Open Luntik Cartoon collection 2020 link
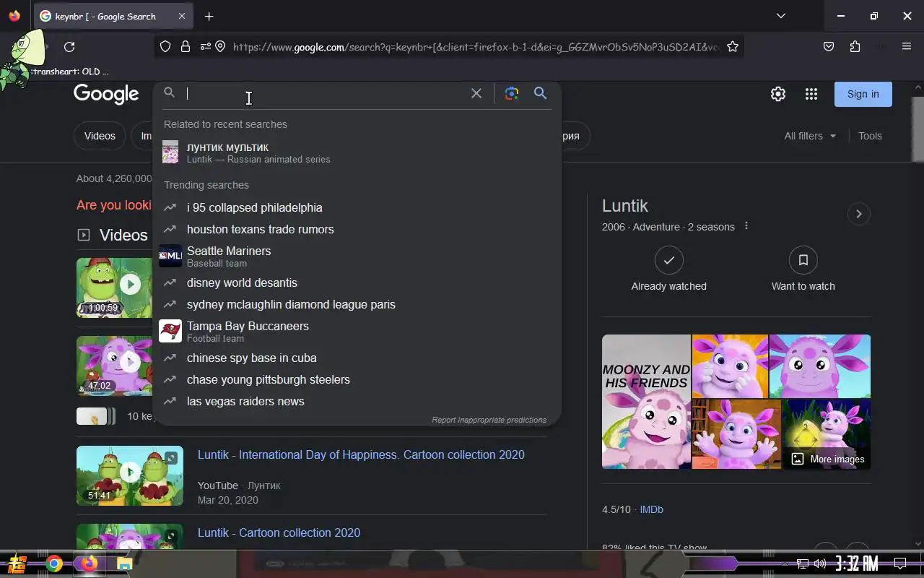924x578 pixels. tap(279, 532)
